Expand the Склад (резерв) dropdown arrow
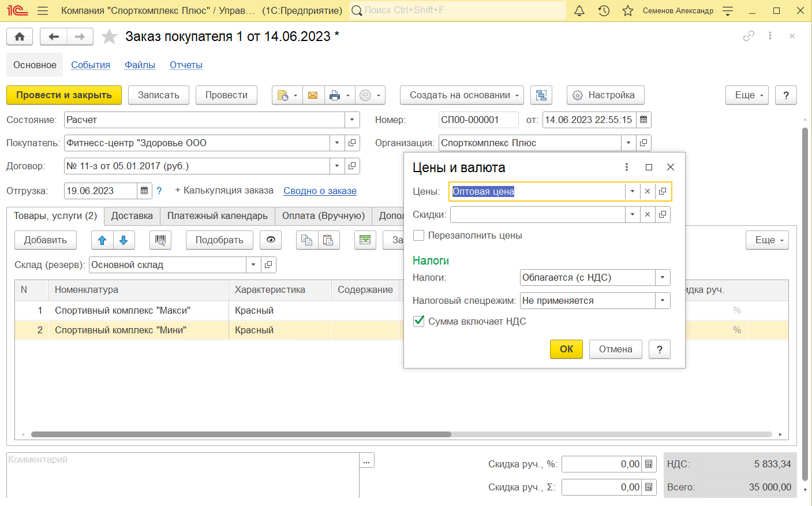 click(253, 265)
